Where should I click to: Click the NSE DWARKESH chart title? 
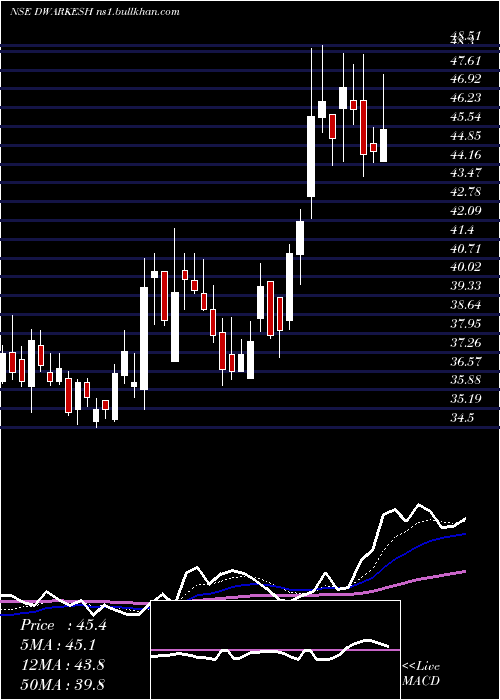[51, 12]
